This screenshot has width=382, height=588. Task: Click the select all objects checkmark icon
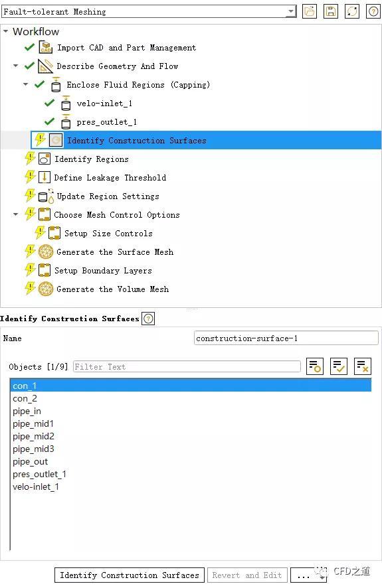(338, 366)
